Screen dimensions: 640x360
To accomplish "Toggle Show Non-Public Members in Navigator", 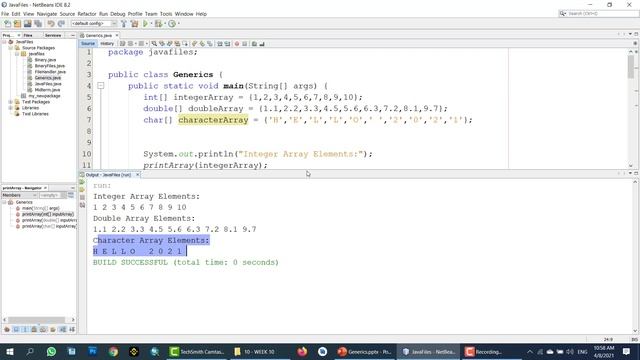I will pyautogui.click(x=34, y=329).
